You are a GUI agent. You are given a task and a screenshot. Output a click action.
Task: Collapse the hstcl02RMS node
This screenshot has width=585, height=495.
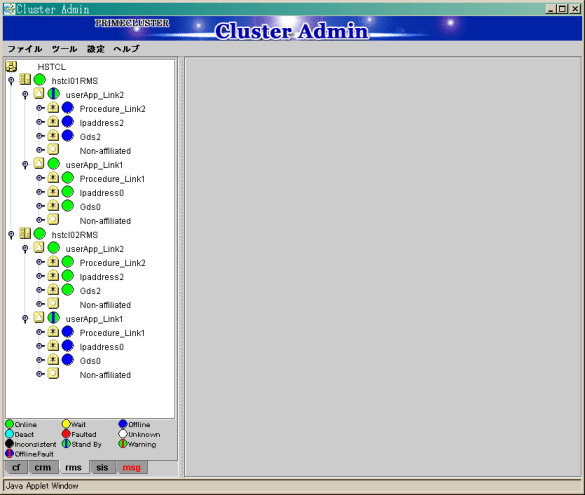11,235
